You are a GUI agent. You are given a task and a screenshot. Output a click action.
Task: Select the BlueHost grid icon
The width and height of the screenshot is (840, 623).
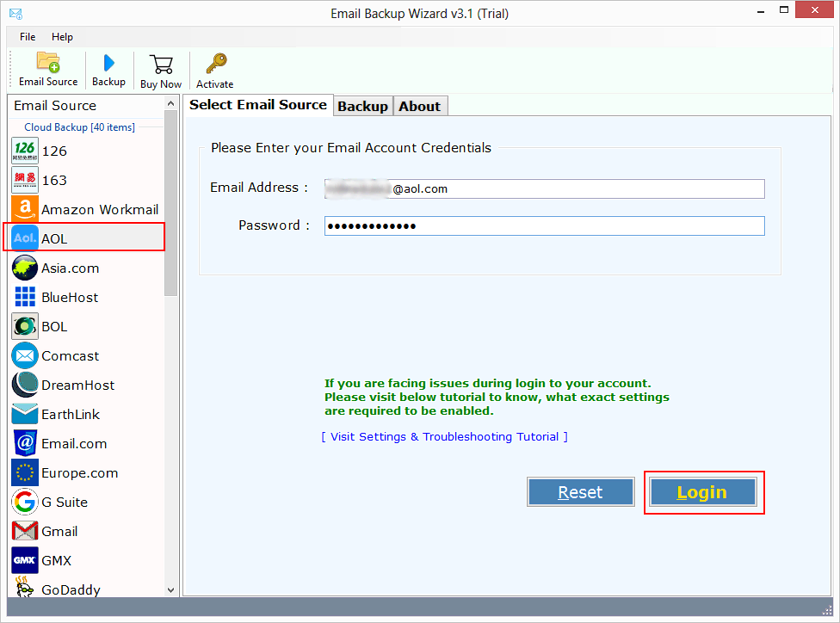25,297
